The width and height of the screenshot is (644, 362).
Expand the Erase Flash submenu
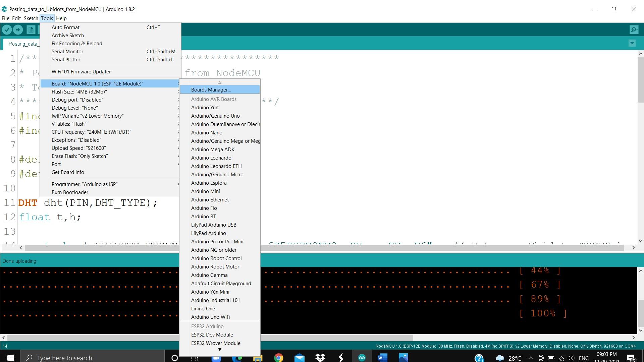(110, 156)
